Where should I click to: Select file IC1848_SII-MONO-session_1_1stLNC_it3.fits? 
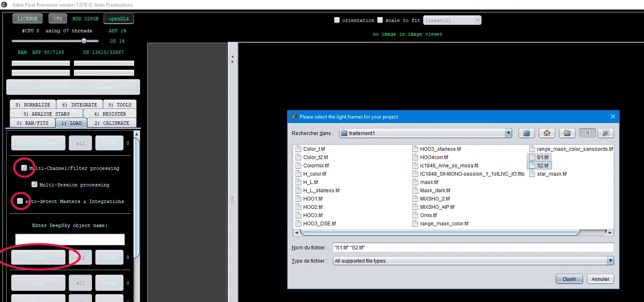point(469,174)
